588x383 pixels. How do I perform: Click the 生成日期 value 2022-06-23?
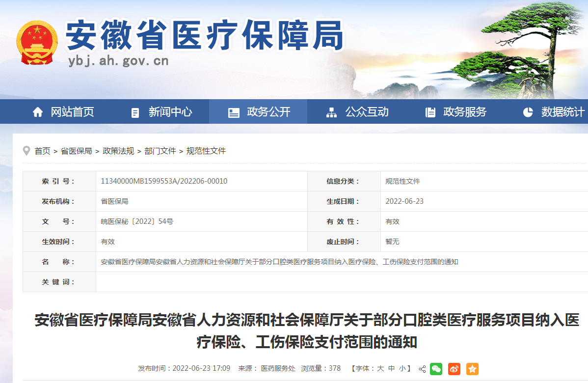(x=404, y=201)
